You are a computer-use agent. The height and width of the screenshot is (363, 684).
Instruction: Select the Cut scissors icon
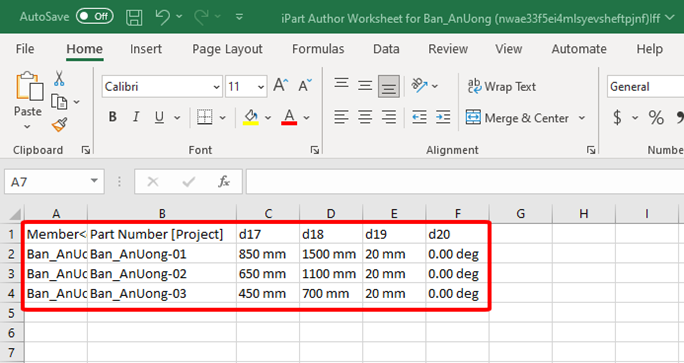pos(59,79)
